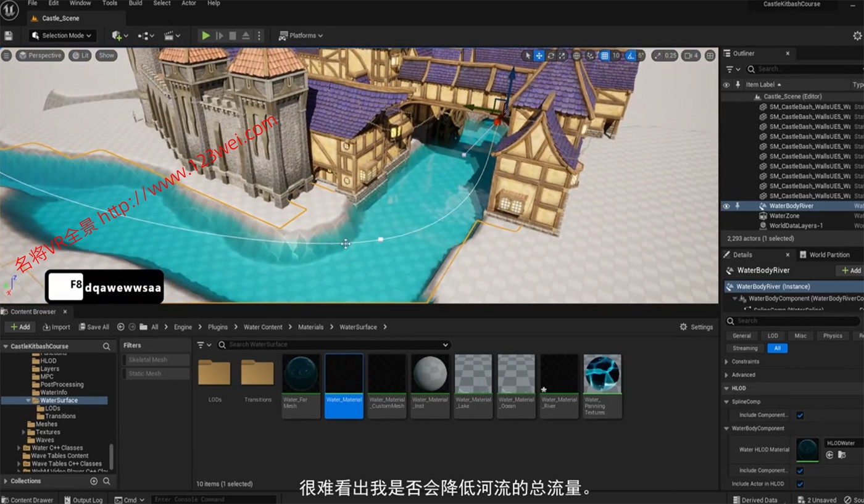Select the rotate gizmo tool
The image size is (864, 504).
[x=550, y=56]
